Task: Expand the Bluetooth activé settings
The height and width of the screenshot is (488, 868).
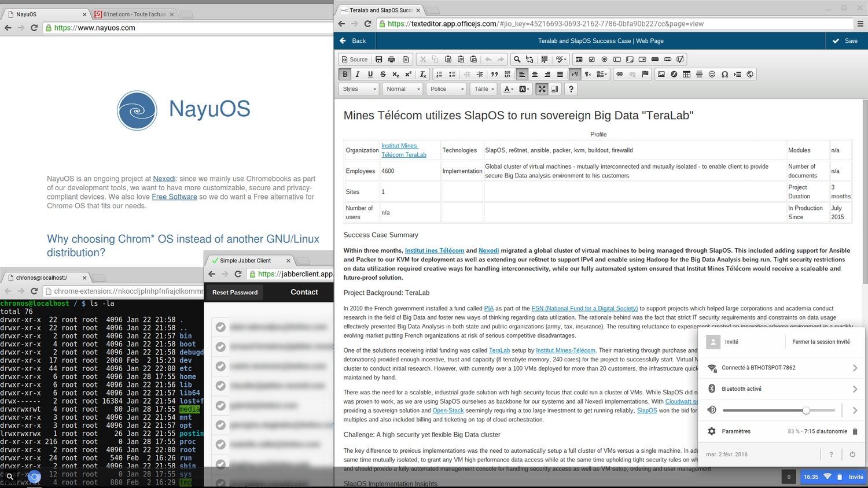Action: pos(855,389)
